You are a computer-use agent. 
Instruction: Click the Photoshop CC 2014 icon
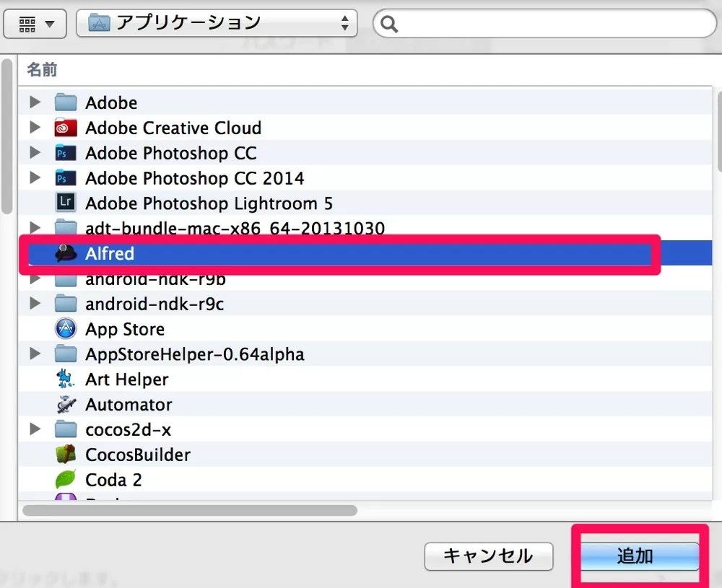coord(66,178)
